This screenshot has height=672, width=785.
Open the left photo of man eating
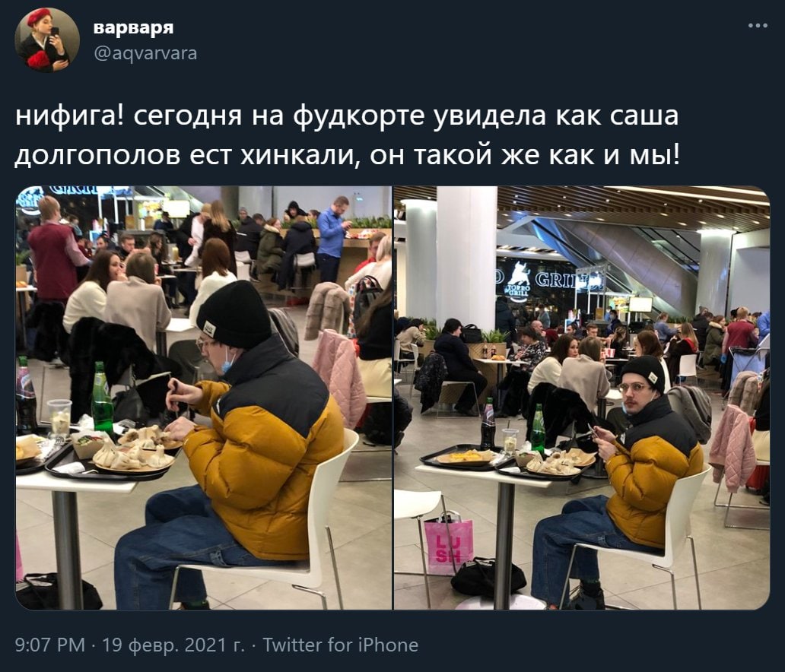point(204,398)
